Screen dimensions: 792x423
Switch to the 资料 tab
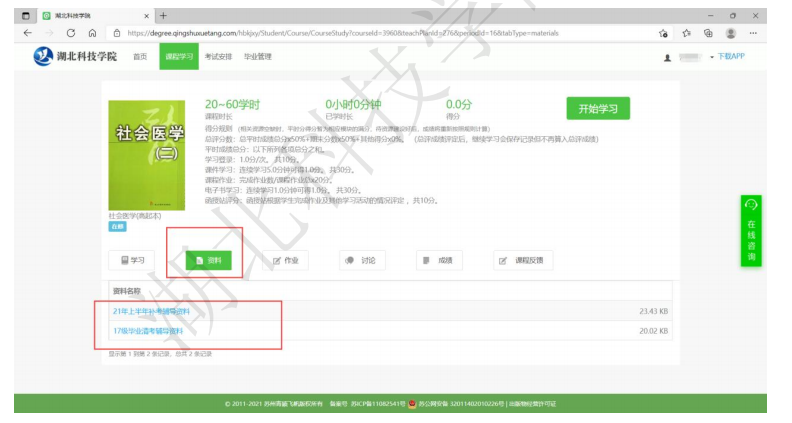209,260
